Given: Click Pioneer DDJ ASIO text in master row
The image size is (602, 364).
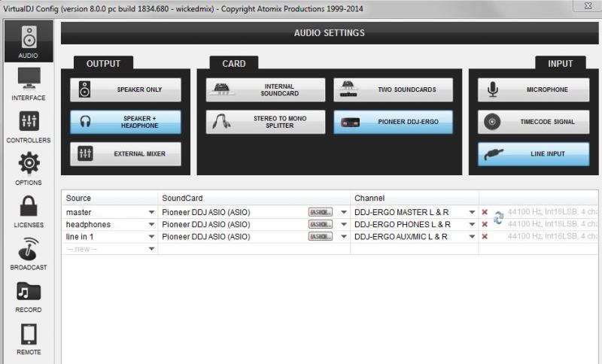Looking at the screenshot, I should pos(206,212).
